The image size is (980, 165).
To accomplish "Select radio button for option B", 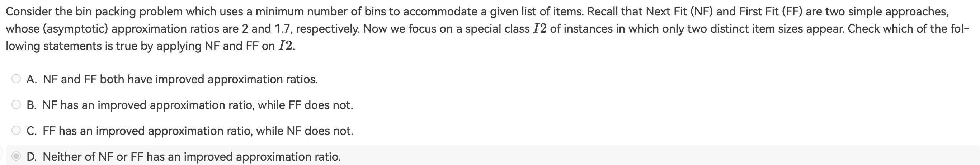I will pyautogui.click(x=16, y=105).
